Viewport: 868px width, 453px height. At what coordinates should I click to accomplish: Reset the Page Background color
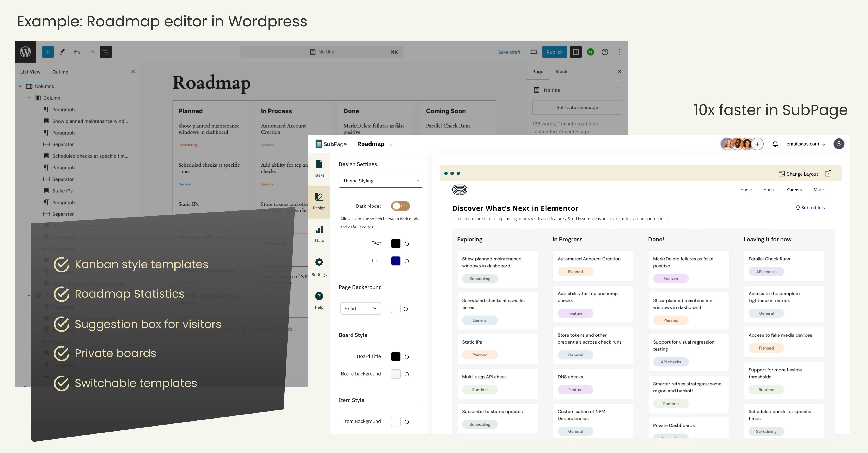click(x=406, y=309)
